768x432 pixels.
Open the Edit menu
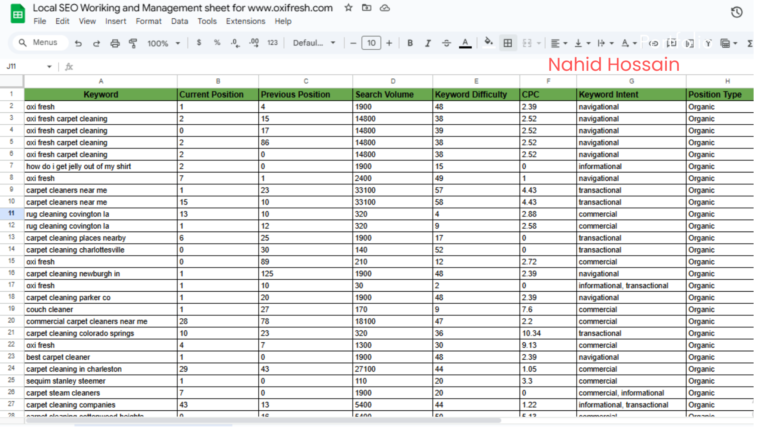[x=62, y=21]
